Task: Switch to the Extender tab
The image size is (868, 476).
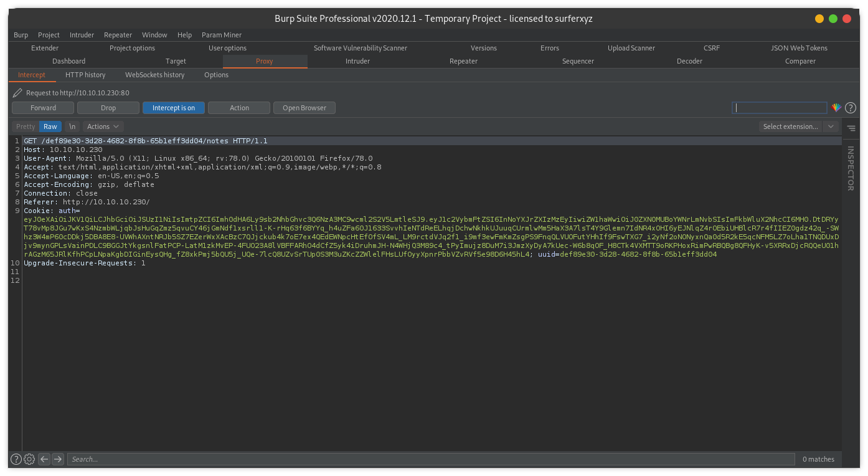Action: pyautogui.click(x=45, y=48)
